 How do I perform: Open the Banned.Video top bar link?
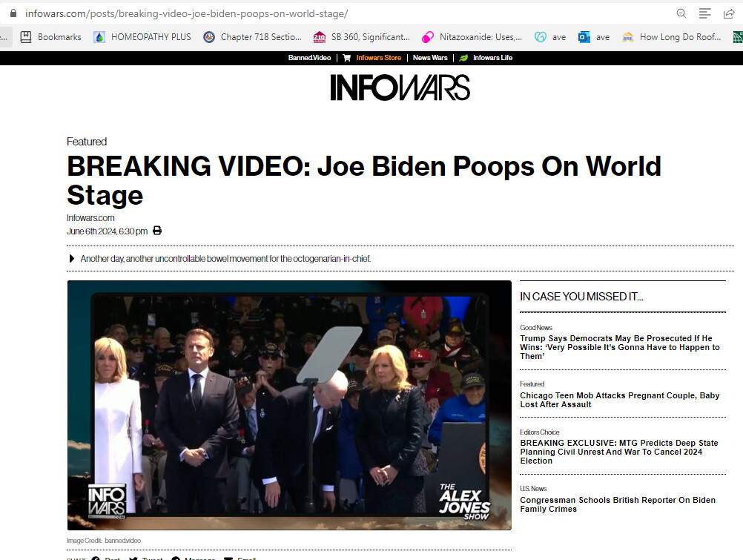coord(309,58)
